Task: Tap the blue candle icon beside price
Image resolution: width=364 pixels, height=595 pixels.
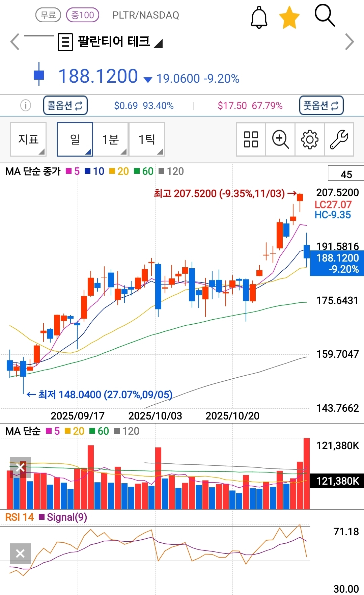Action: click(39, 74)
